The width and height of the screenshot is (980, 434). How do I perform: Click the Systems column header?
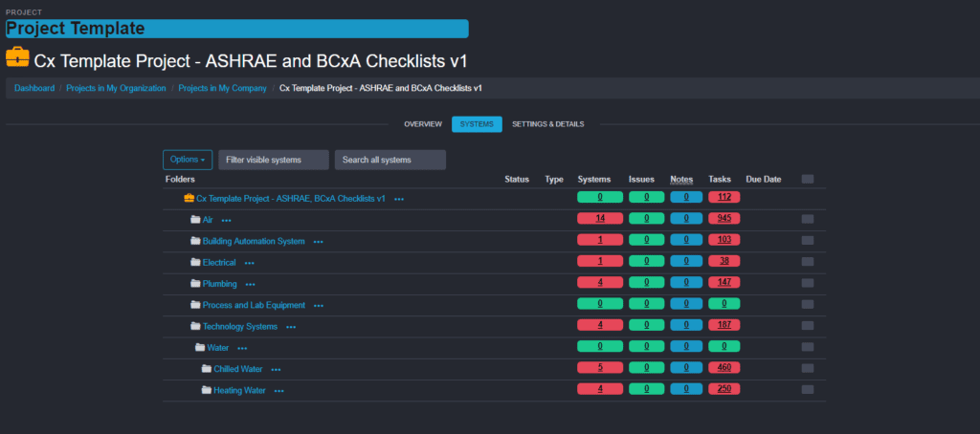coord(594,179)
